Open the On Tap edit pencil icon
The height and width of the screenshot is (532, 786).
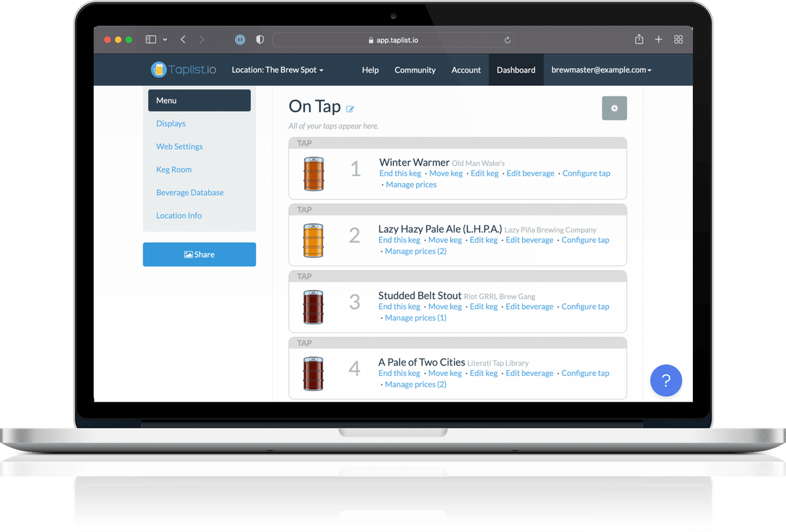pos(350,109)
